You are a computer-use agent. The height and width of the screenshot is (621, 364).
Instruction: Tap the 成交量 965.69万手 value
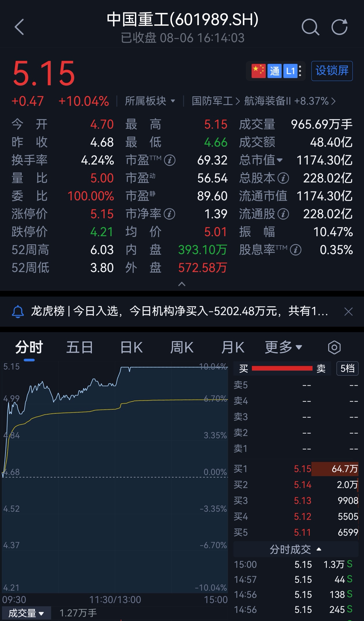pos(322,124)
